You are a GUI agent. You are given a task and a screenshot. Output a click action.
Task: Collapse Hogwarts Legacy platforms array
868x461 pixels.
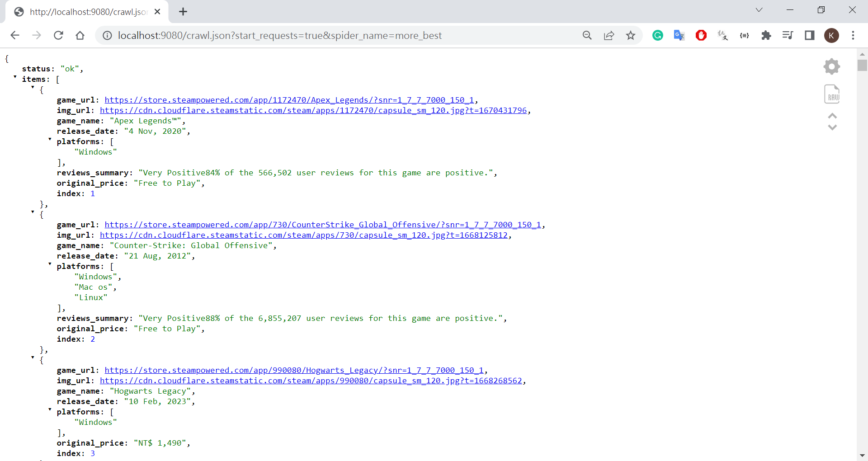[50, 410]
